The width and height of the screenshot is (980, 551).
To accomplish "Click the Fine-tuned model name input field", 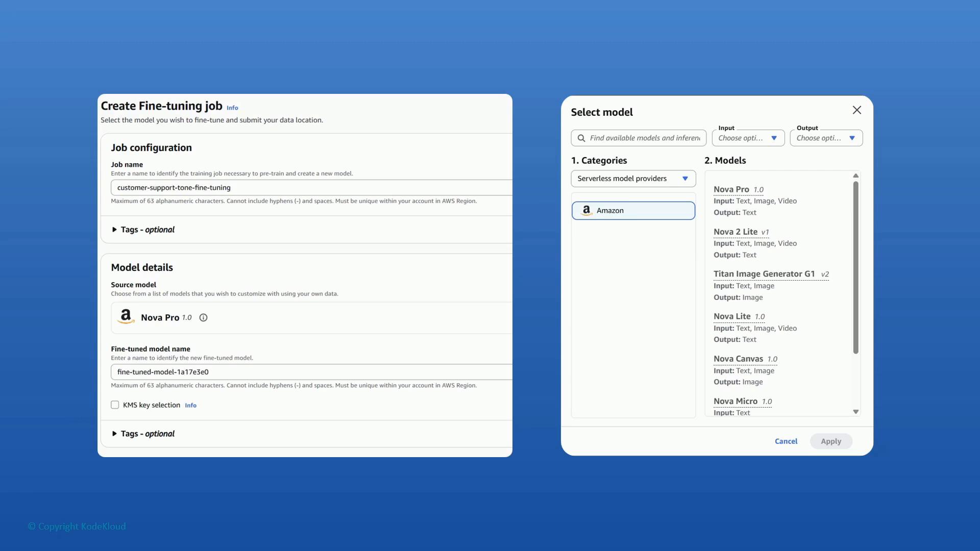I will [311, 372].
